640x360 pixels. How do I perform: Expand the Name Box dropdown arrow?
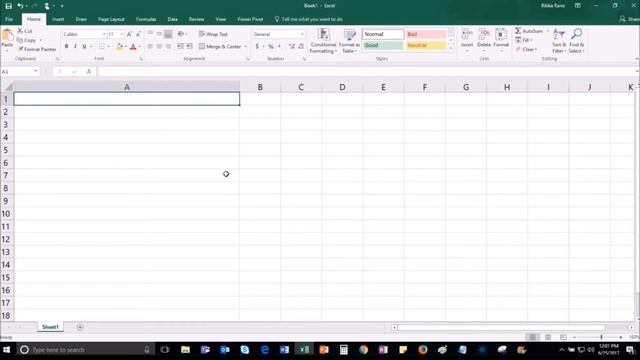(x=36, y=71)
